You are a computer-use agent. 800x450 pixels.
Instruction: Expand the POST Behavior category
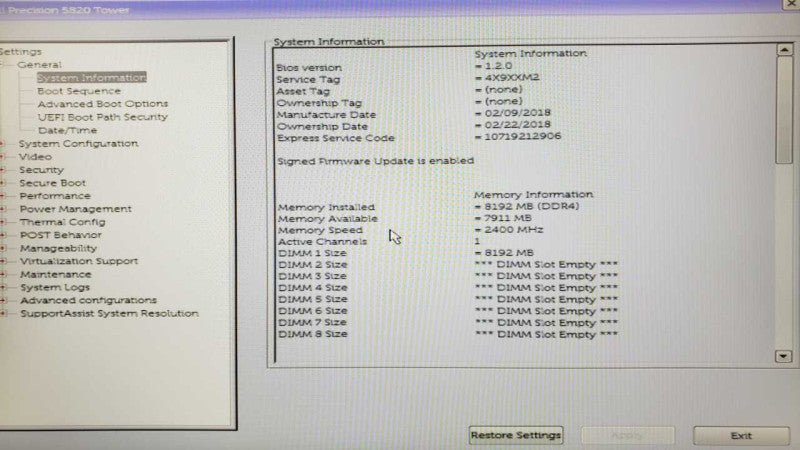[3, 235]
